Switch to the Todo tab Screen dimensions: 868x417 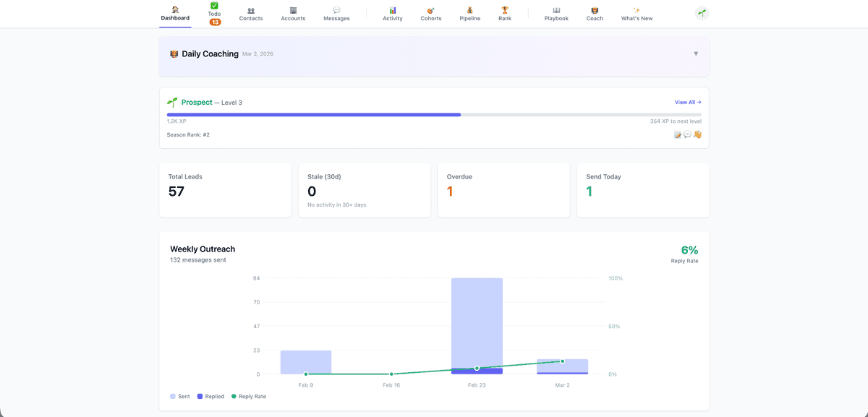tap(214, 12)
